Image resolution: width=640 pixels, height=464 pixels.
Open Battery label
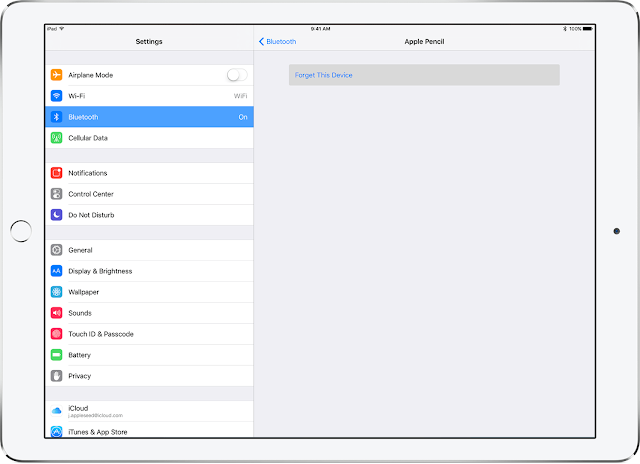80,355
